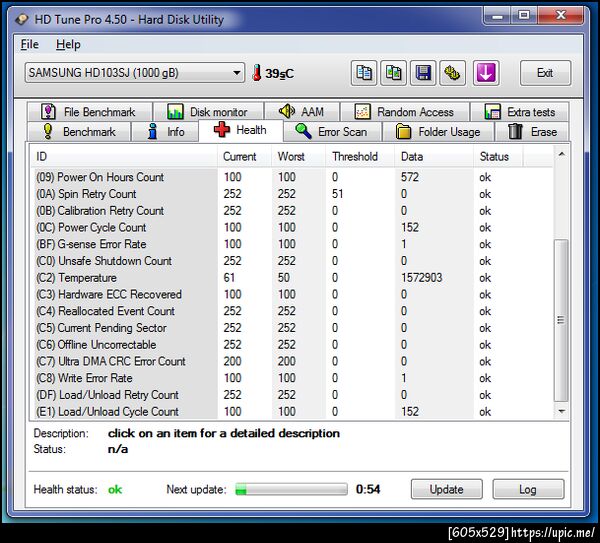The height and width of the screenshot is (543, 600).
Task: Switch to the Extra tests tab
Action: click(x=520, y=112)
